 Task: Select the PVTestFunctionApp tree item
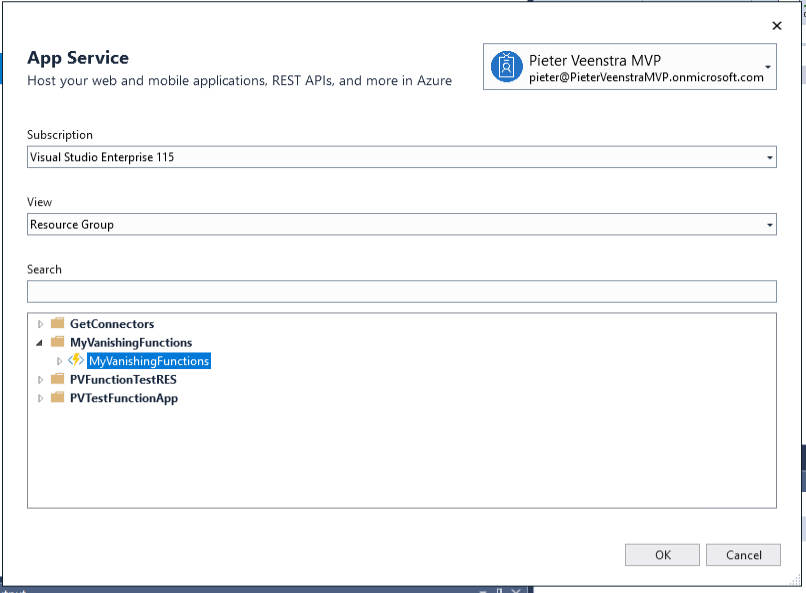click(x=124, y=398)
